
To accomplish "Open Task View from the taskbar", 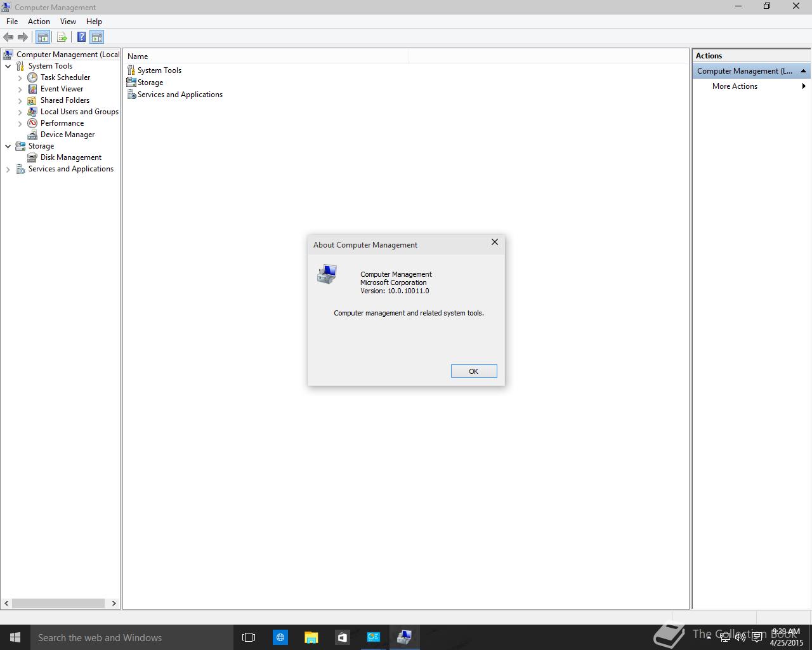I will [249, 637].
